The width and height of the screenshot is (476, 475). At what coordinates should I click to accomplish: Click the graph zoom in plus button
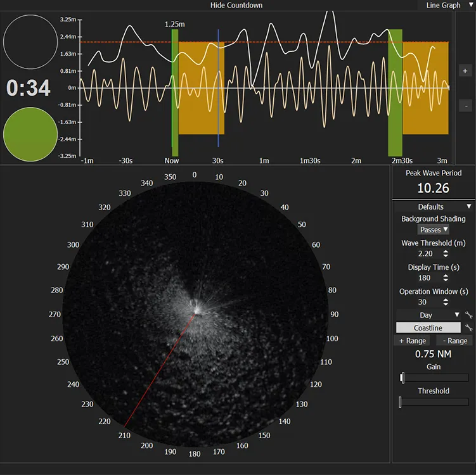coord(465,71)
